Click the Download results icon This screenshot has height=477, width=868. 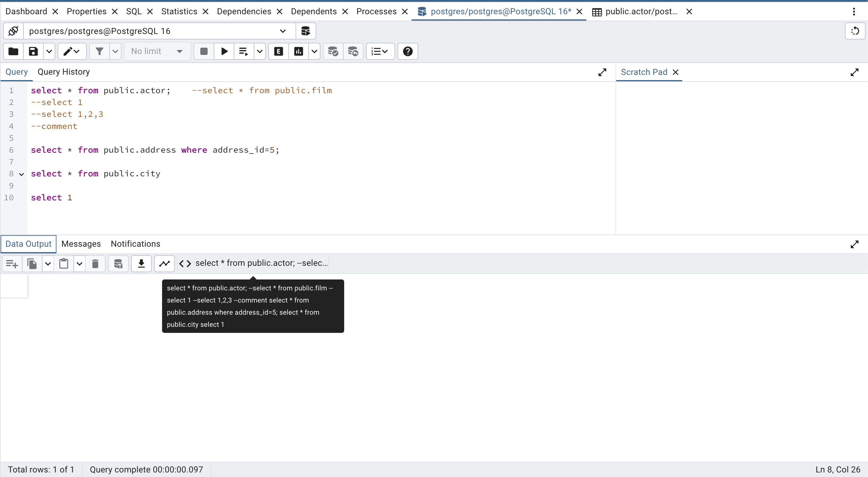point(141,263)
